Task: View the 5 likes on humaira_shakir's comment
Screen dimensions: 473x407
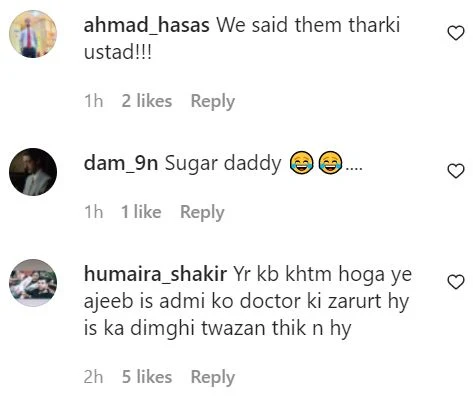Action: [147, 377]
